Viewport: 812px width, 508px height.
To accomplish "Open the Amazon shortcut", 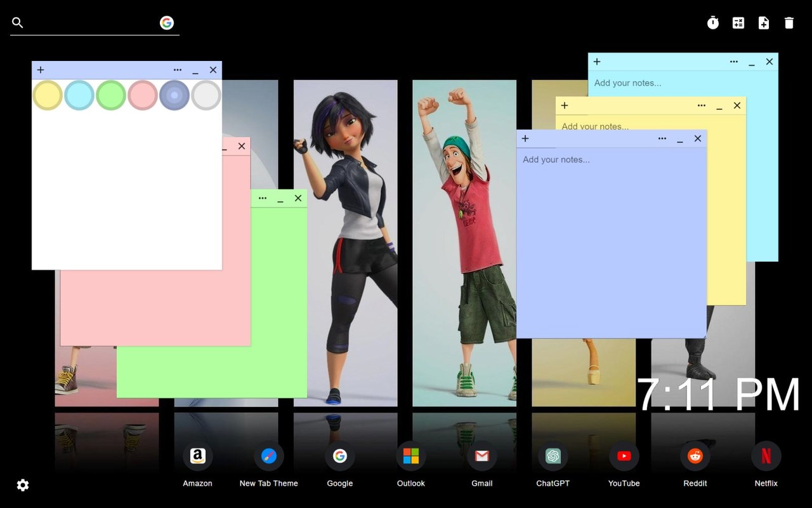I will (197, 456).
